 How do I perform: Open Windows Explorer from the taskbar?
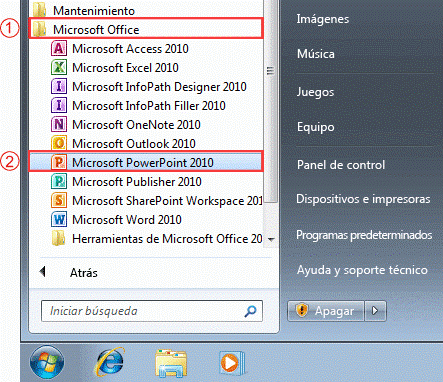tap(171, 363)
